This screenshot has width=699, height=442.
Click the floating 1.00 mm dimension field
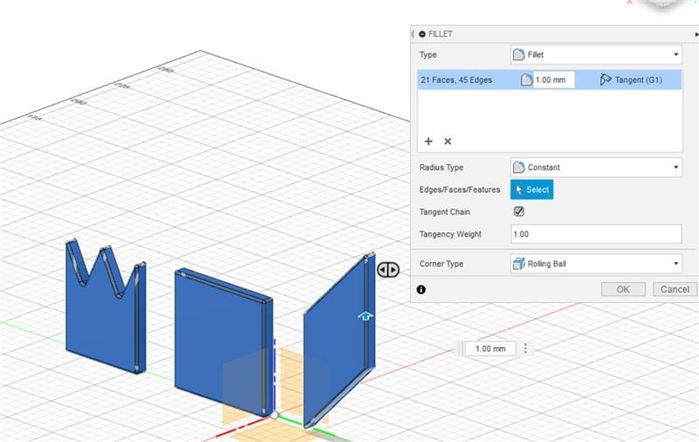(490, 349)
